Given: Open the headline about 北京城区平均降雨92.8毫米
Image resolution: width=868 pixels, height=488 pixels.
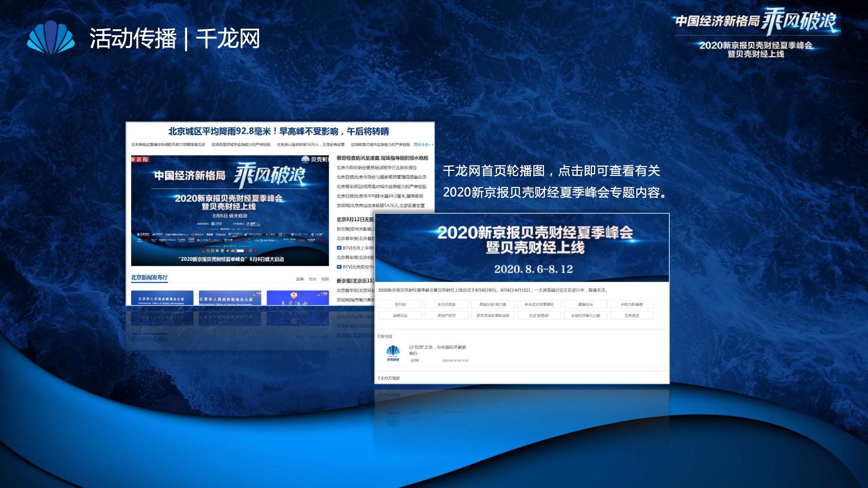Looking at the screenshot, I should 278,131.
